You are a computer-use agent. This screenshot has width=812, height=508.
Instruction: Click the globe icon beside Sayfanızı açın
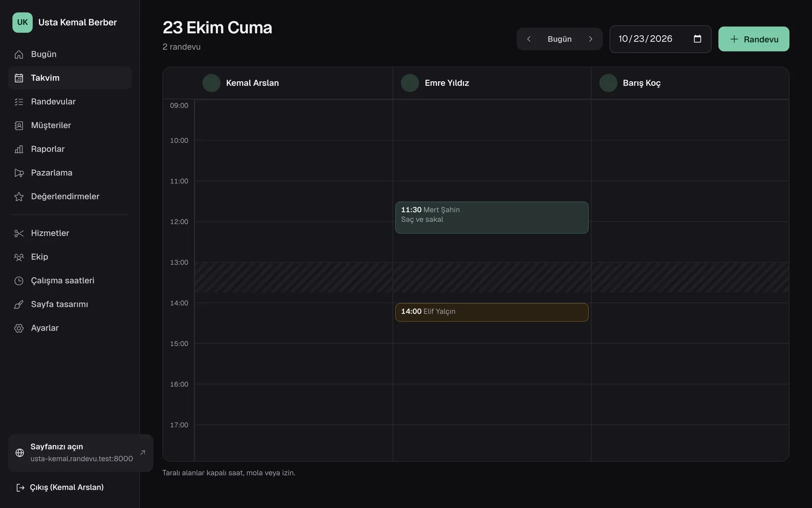coord(20,453)
